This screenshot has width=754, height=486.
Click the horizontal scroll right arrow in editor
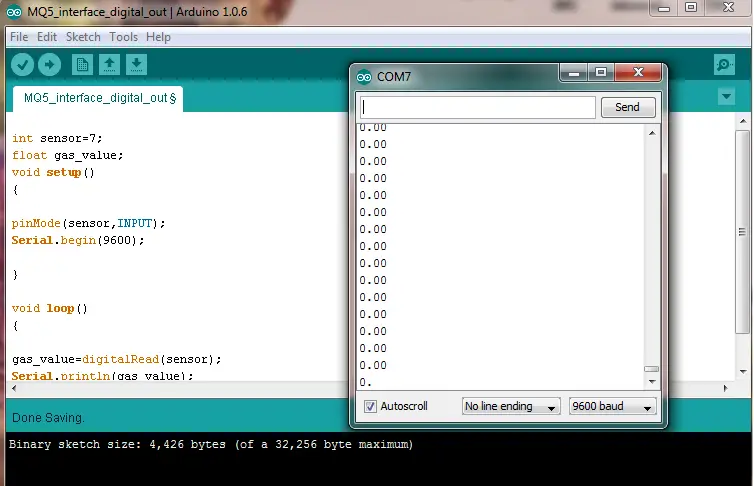tap(726, 388)
